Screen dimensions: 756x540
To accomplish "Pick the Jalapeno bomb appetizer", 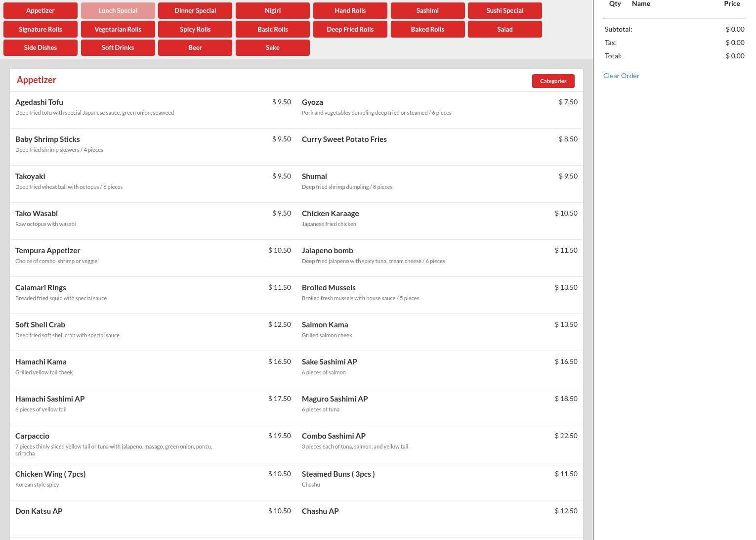I will (327, 251).
